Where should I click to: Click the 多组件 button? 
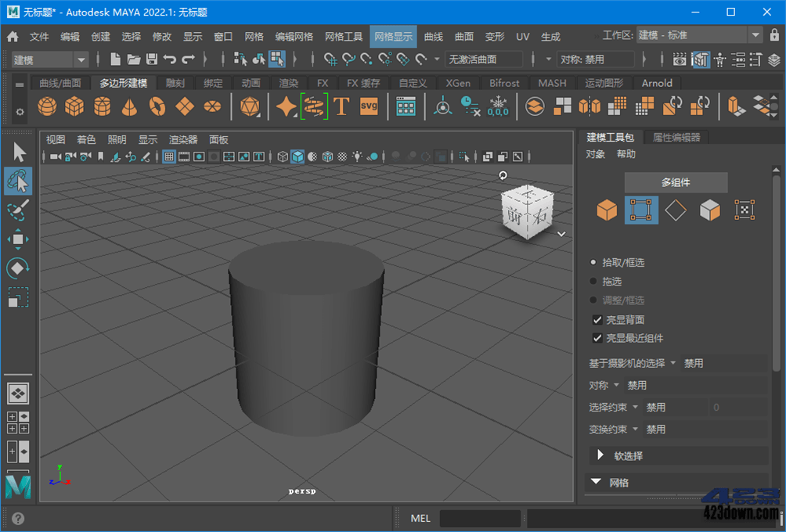pos(676,182)
